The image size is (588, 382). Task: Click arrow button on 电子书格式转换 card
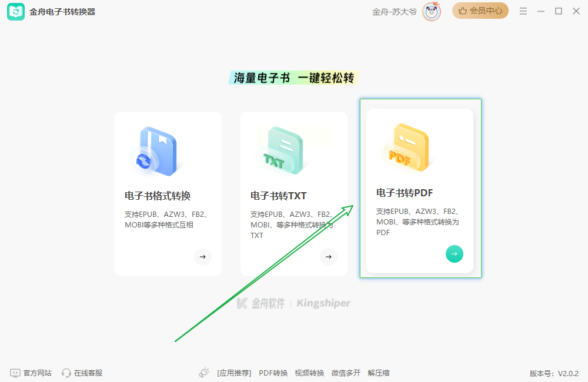(203, 257)
